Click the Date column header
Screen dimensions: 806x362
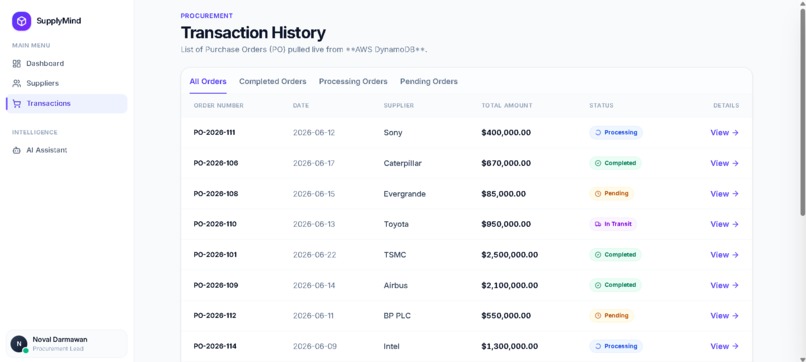click(301, 105)
